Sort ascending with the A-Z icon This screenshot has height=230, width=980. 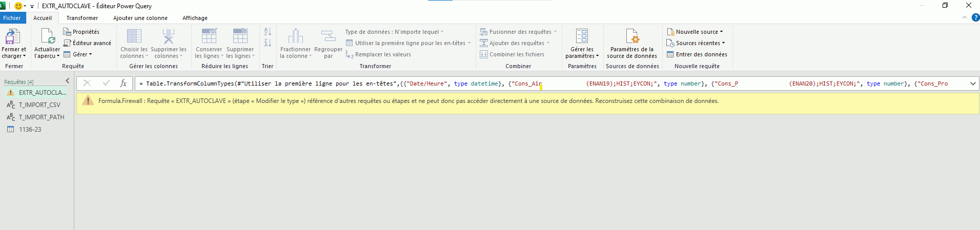(x=268, y=32)
